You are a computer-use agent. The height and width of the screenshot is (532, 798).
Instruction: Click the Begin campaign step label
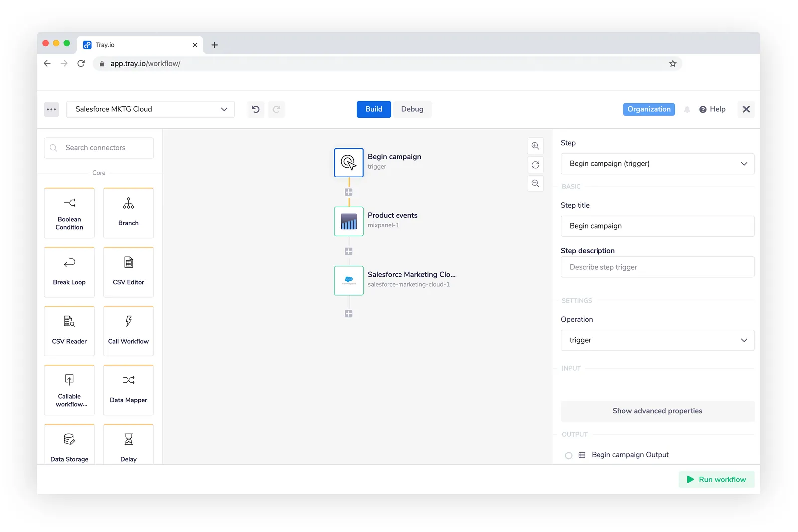395,157
